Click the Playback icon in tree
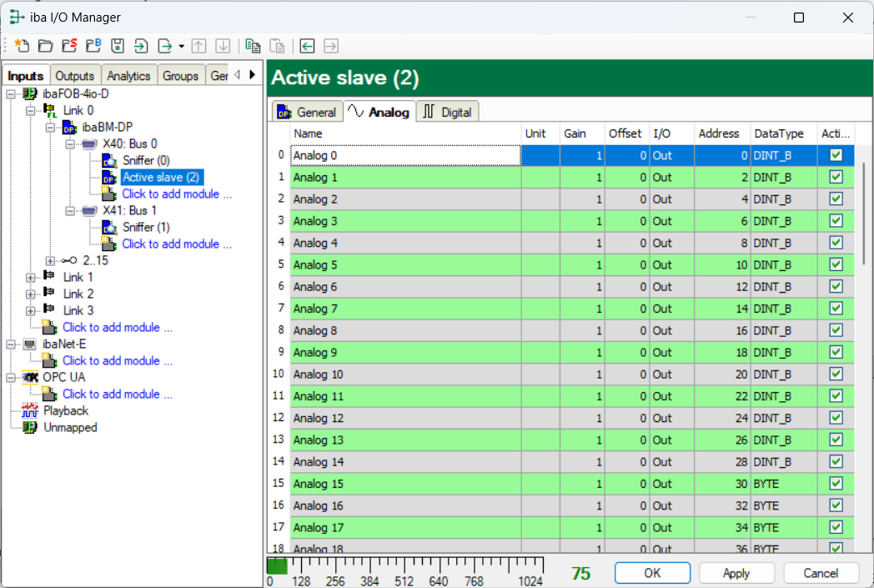 click(x=30, y=410)
